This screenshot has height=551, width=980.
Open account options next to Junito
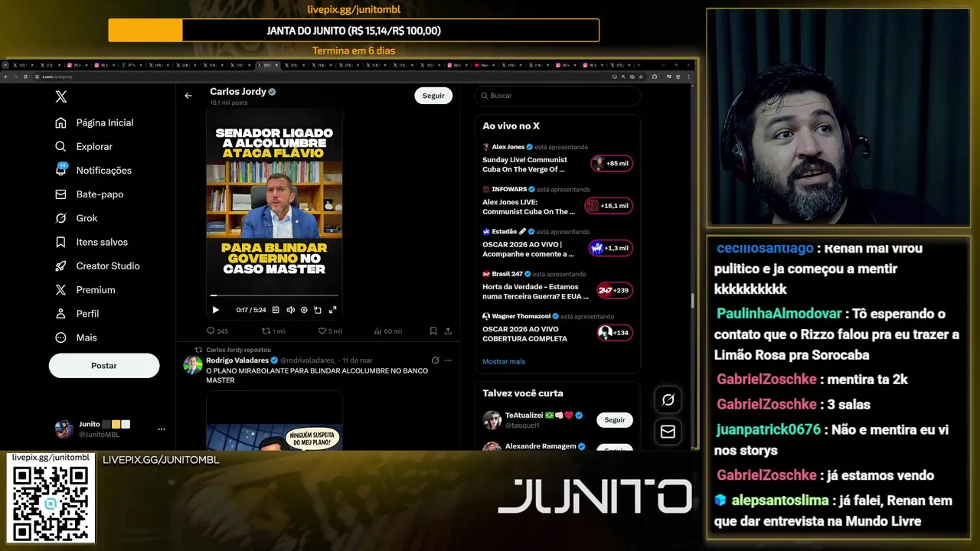point(161,429)
